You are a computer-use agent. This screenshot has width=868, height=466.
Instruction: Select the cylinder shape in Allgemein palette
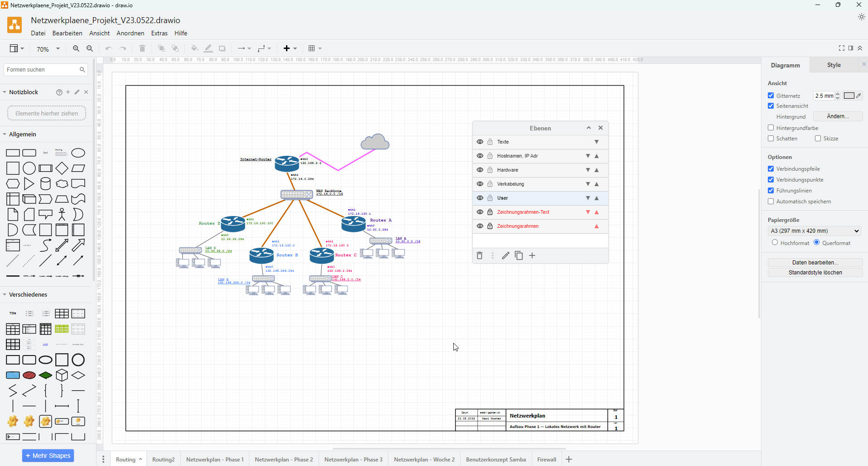click(45, 184)
